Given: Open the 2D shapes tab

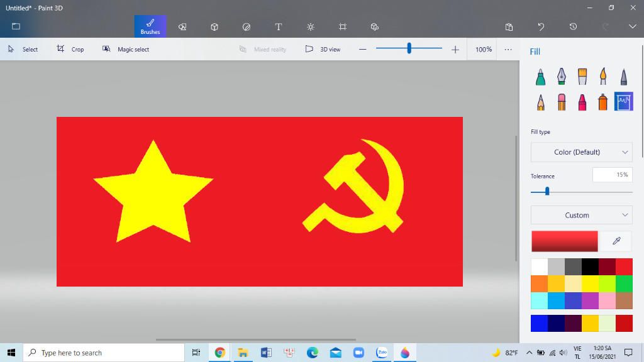Looking at the screenshot, I should 182,26.
